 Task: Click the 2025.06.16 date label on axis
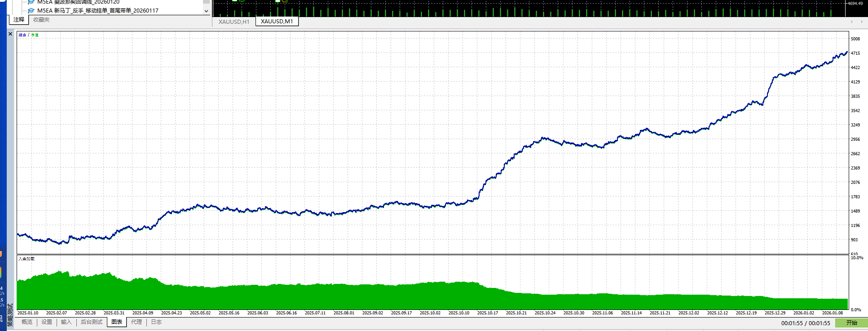click(286, 313)
